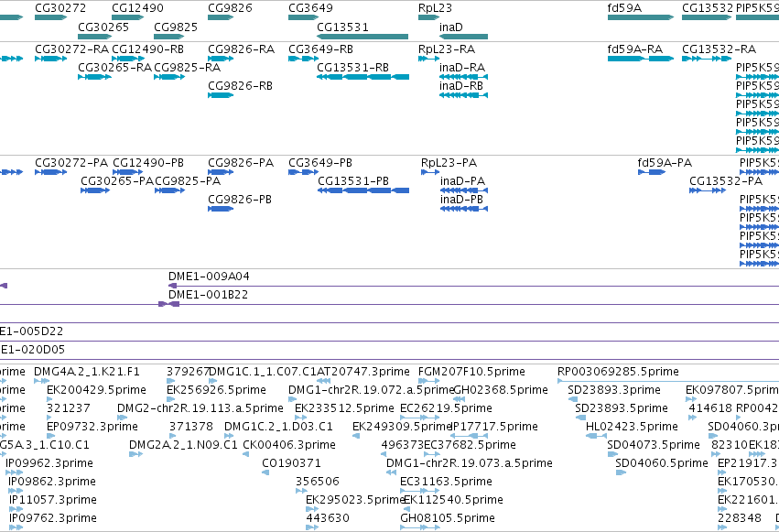Select EST EP09732.3prime

50,436
